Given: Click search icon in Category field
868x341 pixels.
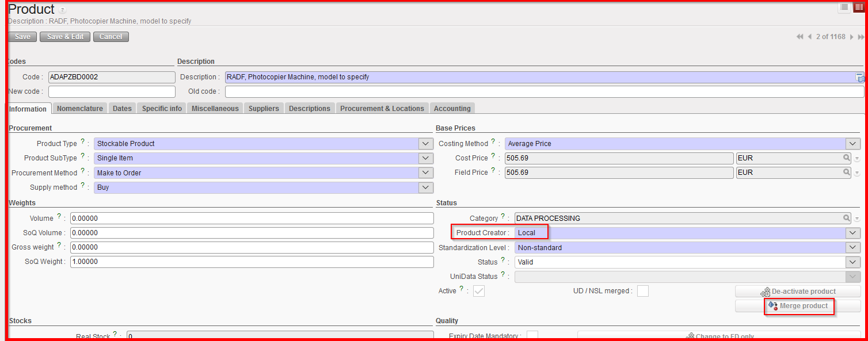Looking at the screenshot, I should point(847,219).
